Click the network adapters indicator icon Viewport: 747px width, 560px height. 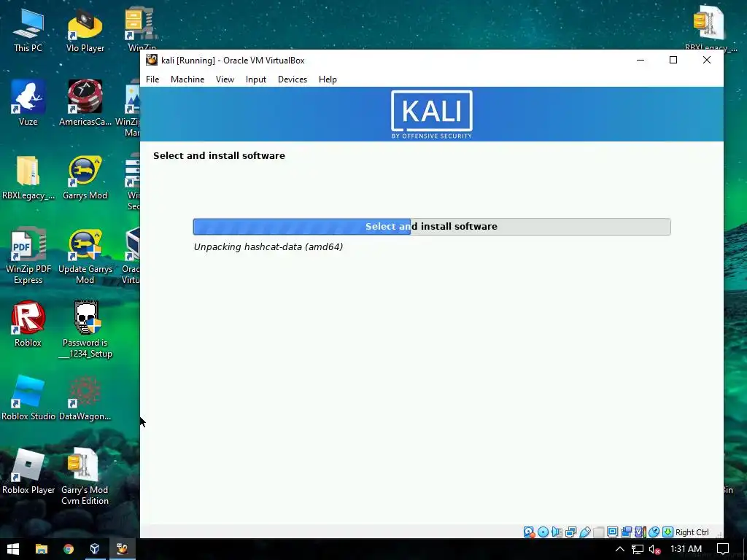(570, 532)
